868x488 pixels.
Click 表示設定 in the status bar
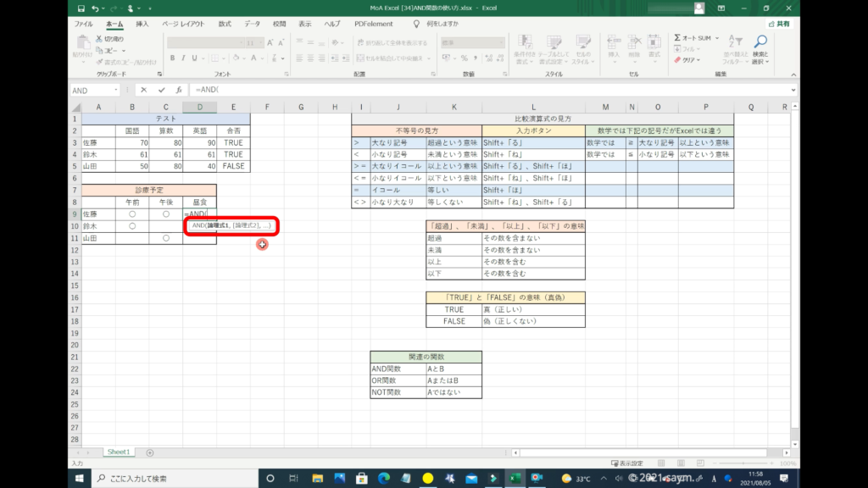630,463
